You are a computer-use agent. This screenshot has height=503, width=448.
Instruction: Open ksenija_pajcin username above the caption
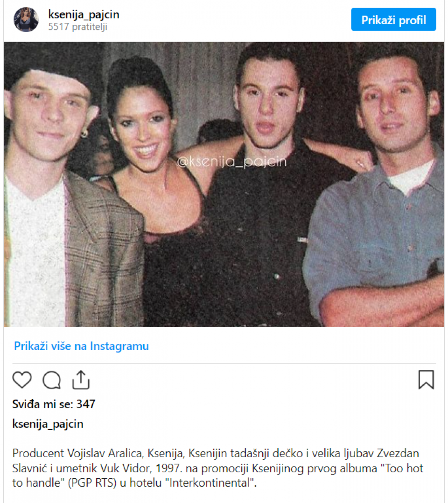click(48, 424)
